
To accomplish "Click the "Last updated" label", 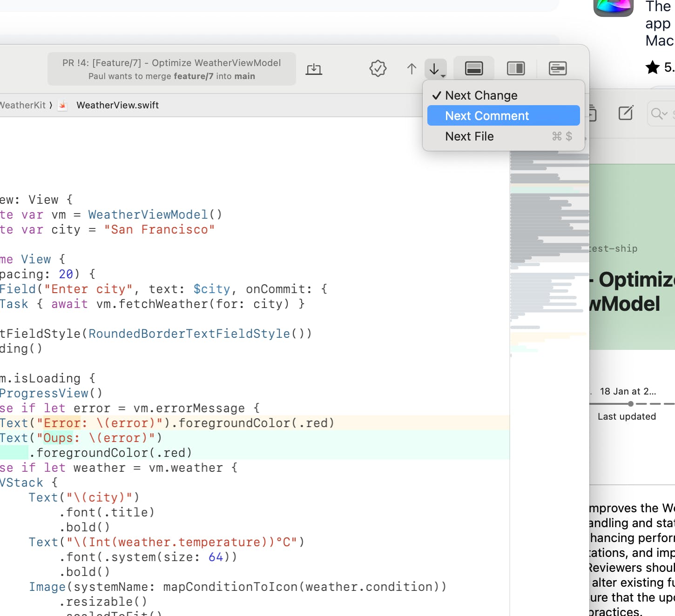I will [x=627, y=416].
